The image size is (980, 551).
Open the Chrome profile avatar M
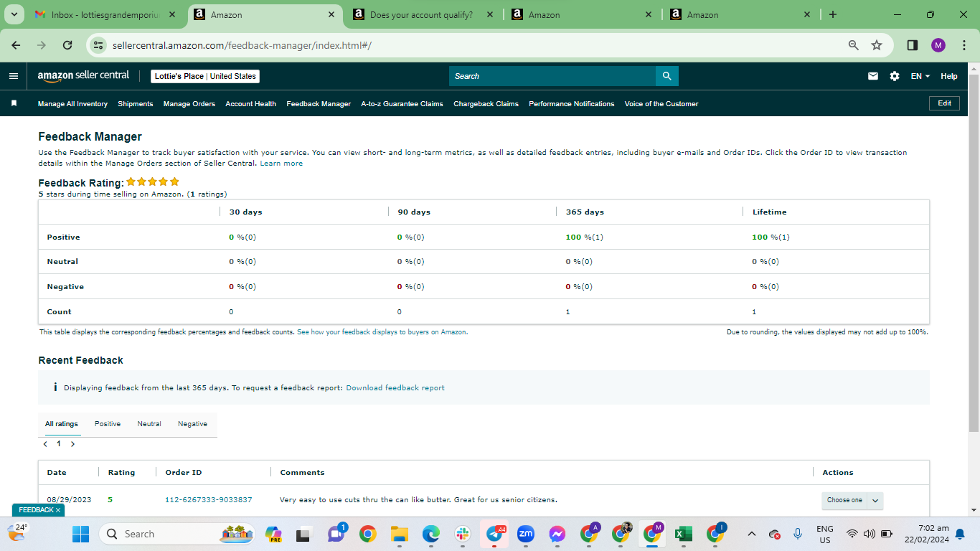tap(938, 45)
